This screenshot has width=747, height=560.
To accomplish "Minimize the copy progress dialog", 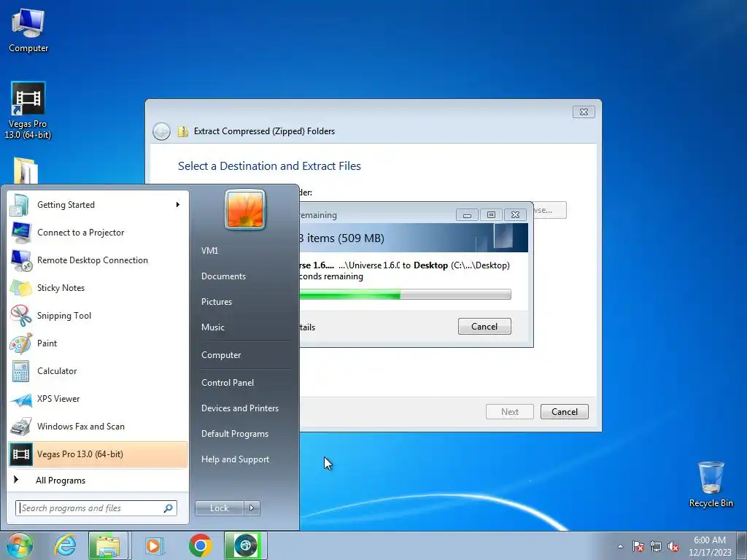I will (467, 215).
